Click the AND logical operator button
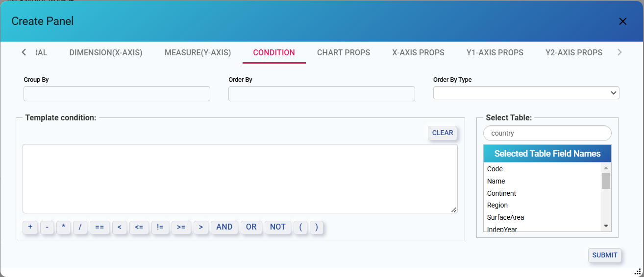 224,227
